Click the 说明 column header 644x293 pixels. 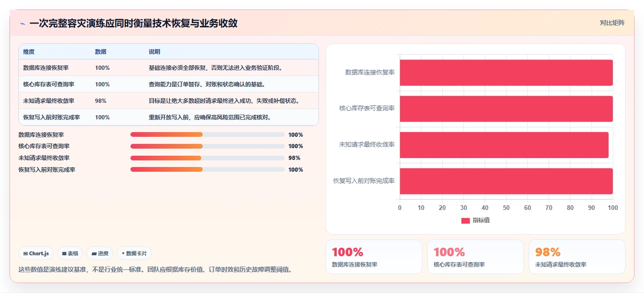[x=155, y=51]
